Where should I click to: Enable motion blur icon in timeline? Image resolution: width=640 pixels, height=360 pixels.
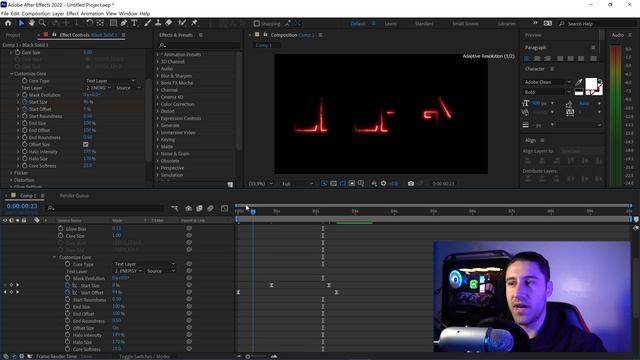pos(210,209)
